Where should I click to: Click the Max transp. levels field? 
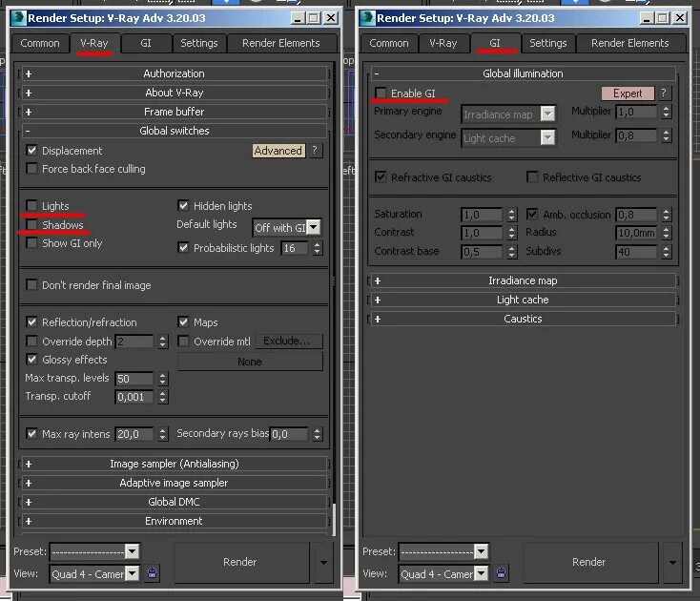134,379
